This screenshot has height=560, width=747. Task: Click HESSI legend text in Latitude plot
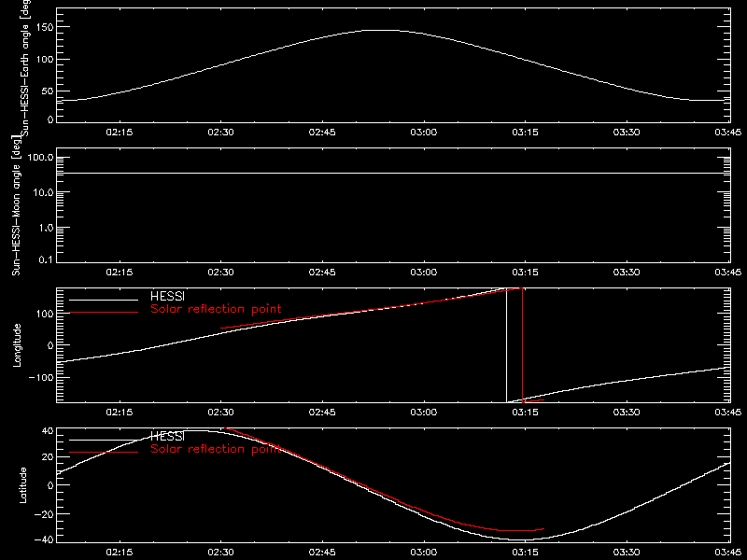[168, 436]
